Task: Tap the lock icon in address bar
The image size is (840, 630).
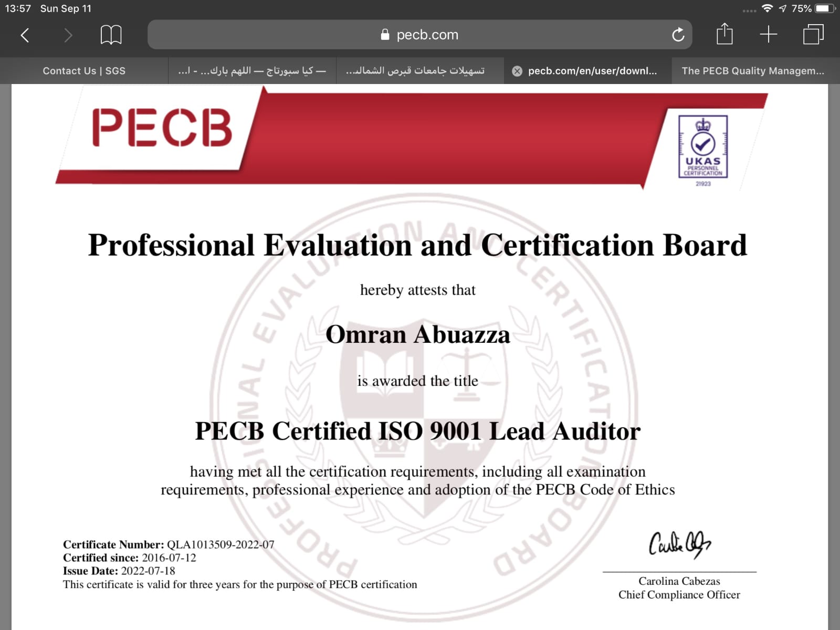Action: coord(385,35)
